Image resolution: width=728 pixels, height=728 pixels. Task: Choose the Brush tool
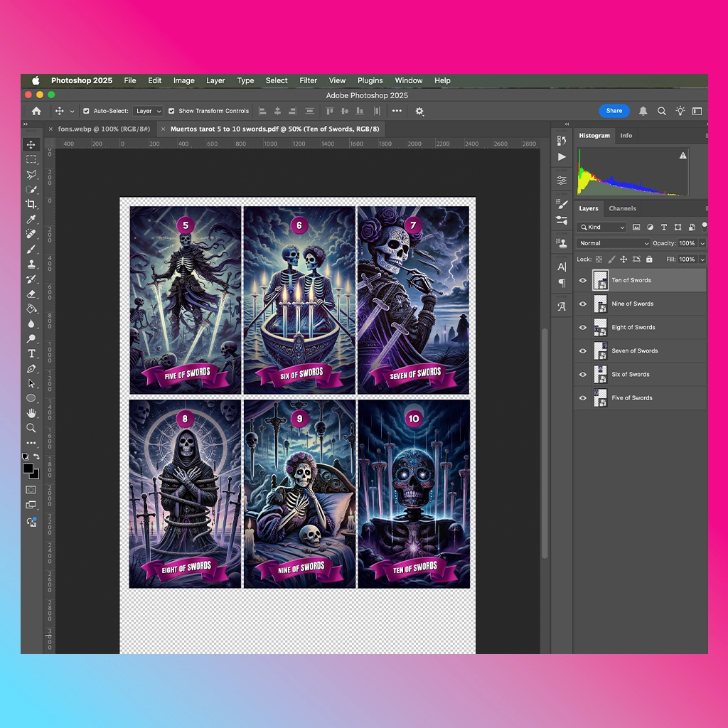pyautogui.click(x=31, y=250)
